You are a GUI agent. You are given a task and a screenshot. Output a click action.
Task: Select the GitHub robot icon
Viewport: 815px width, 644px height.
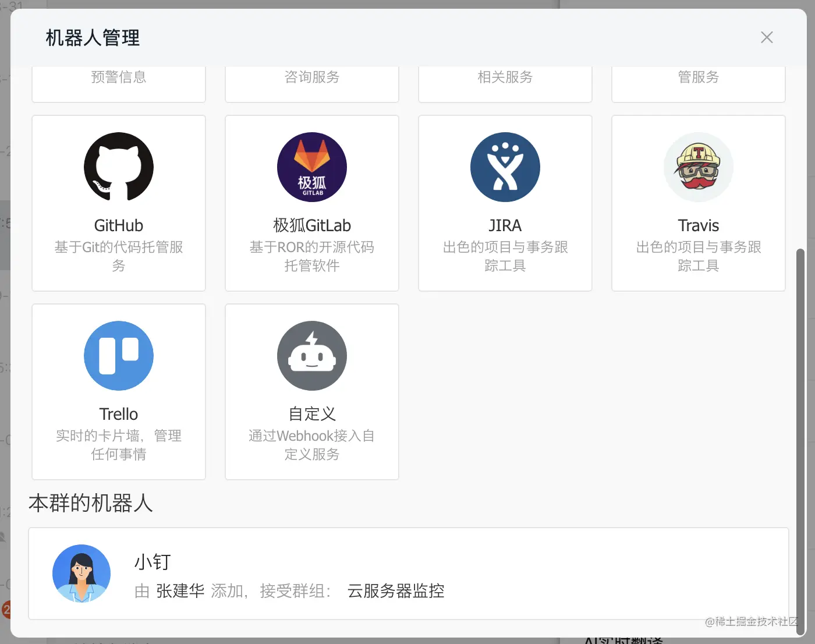119,167
